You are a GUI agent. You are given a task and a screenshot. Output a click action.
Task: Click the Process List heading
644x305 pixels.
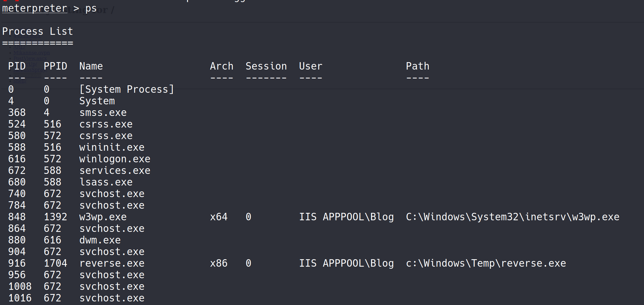(37, 32)
